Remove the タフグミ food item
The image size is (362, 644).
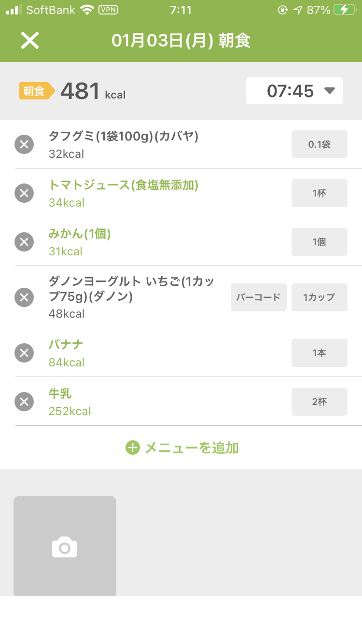click(24, 144)
